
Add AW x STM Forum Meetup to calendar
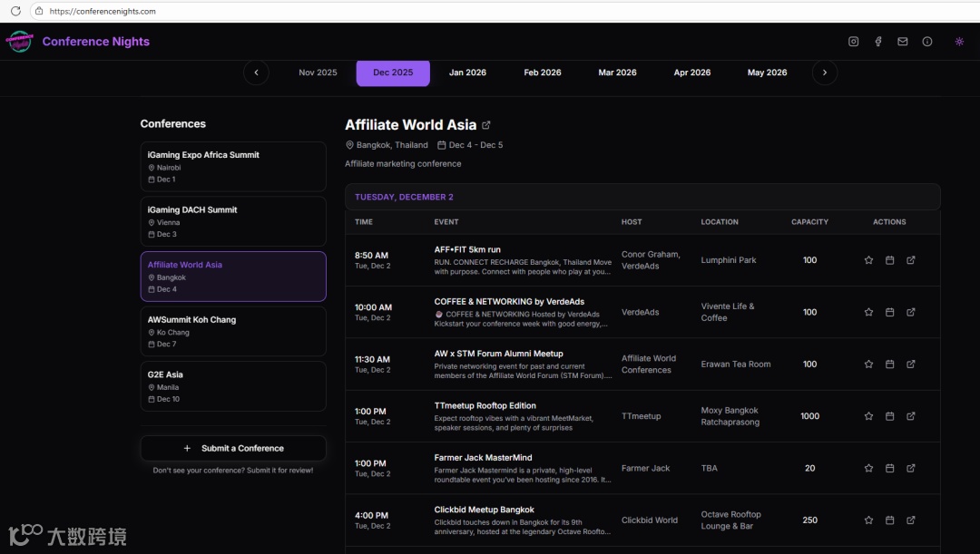tap(889, 364)
